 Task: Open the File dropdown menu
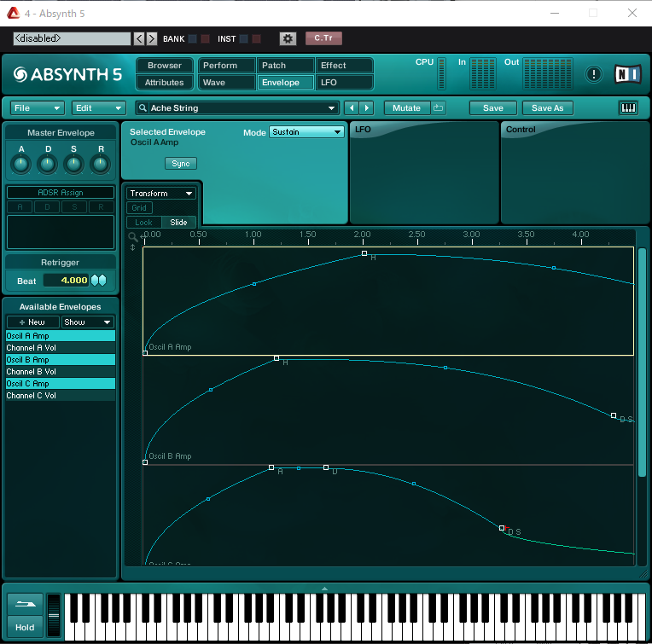37,108
